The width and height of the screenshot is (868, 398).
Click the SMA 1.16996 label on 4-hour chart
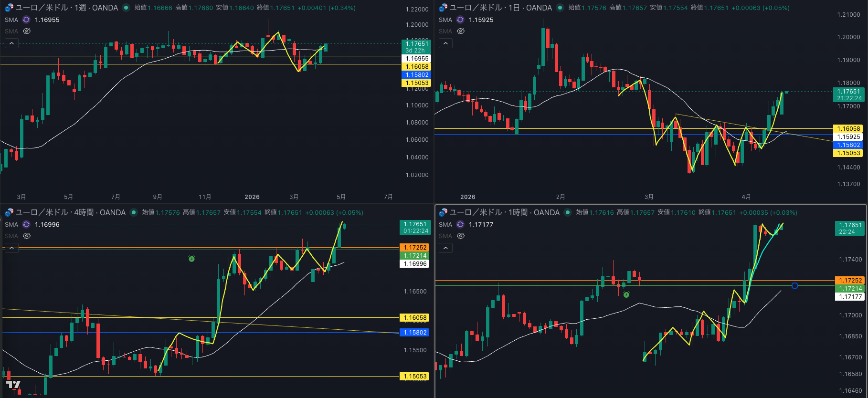pos(47,224)
